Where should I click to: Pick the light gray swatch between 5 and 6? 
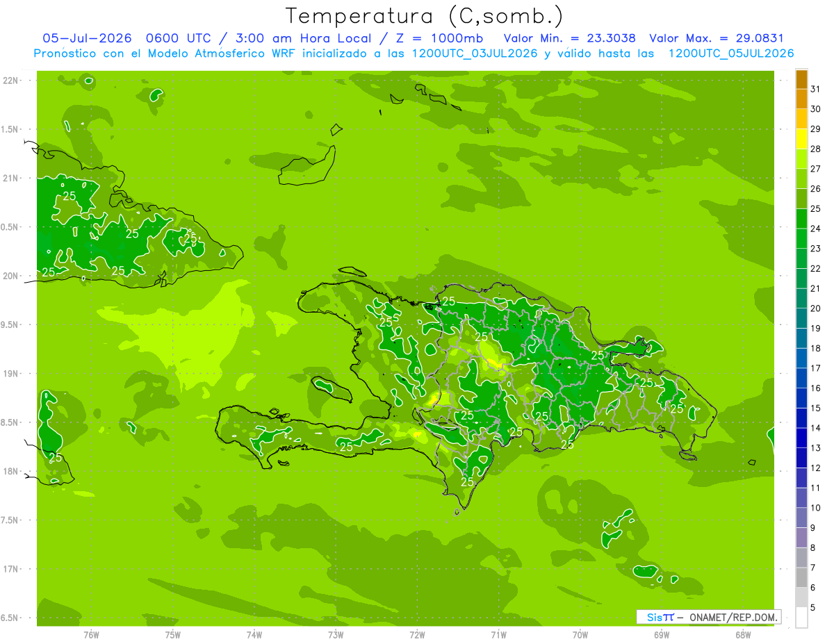pos(801,597)
